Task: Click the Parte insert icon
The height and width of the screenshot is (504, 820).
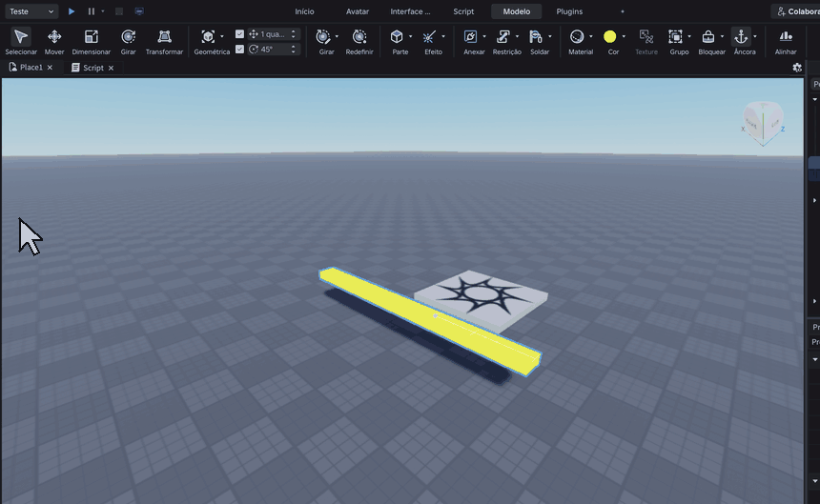Action: pyautogui.click(x=397, y=36)
